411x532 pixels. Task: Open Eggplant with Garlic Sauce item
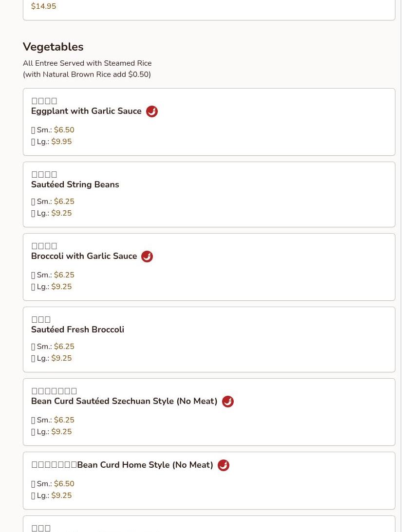coord(86,111)
